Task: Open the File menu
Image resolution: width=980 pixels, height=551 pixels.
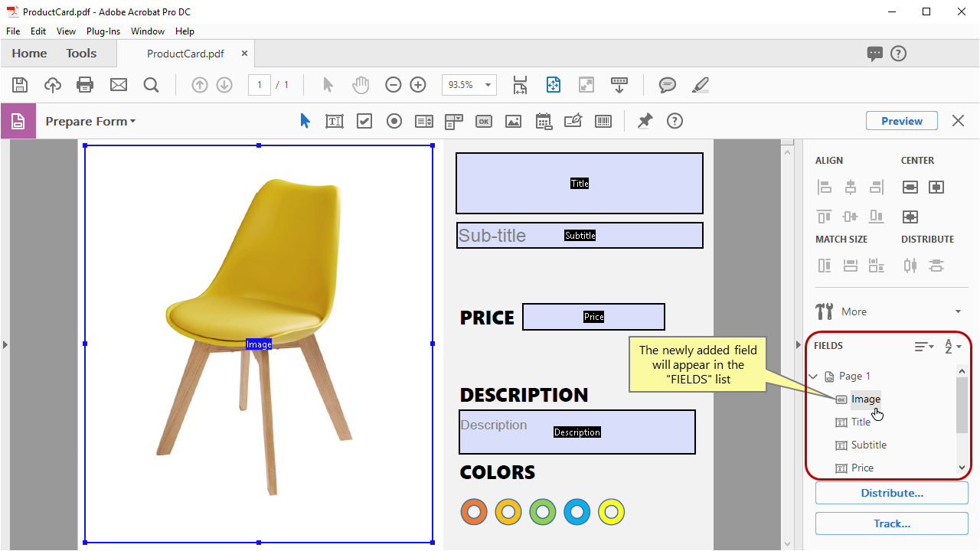Action: click(13, 31)
